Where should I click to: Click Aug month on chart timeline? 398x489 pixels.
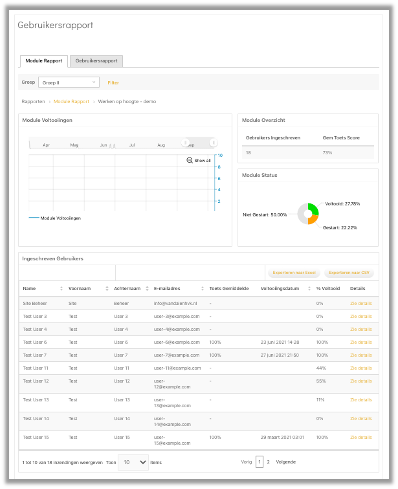coord(161,145)
